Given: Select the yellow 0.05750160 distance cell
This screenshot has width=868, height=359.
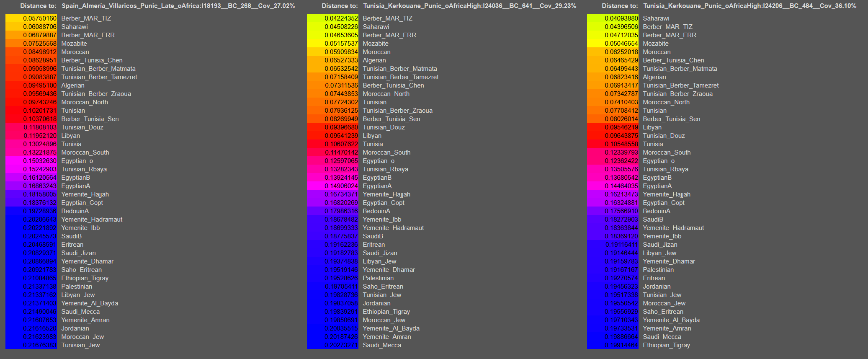Looking at the screenshot, I should [x=31, y=18].
